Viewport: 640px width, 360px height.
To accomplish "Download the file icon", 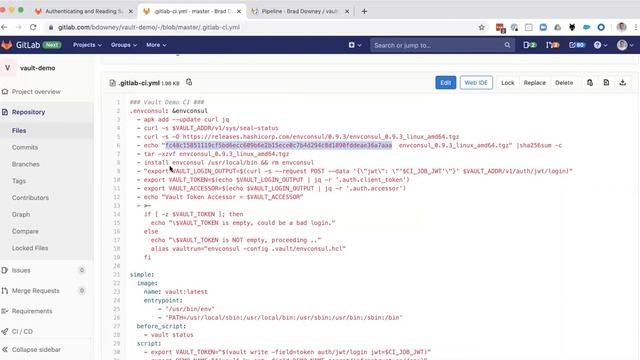I will point(622,83).
